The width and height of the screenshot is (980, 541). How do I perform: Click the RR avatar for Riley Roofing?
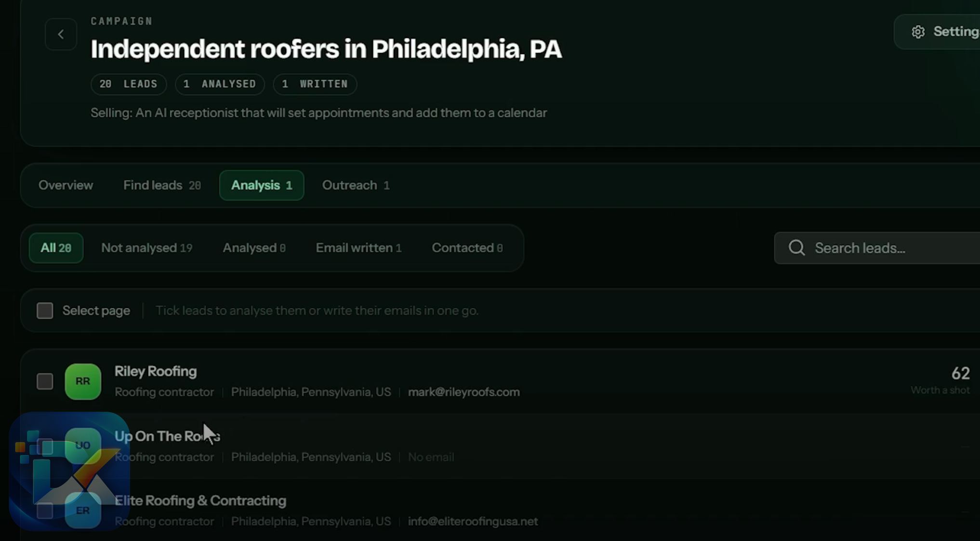click(x=83, y=381)
